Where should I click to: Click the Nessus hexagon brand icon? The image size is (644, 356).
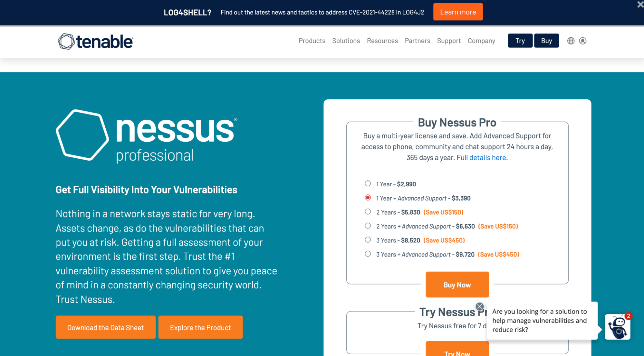[x=81, y=136]
